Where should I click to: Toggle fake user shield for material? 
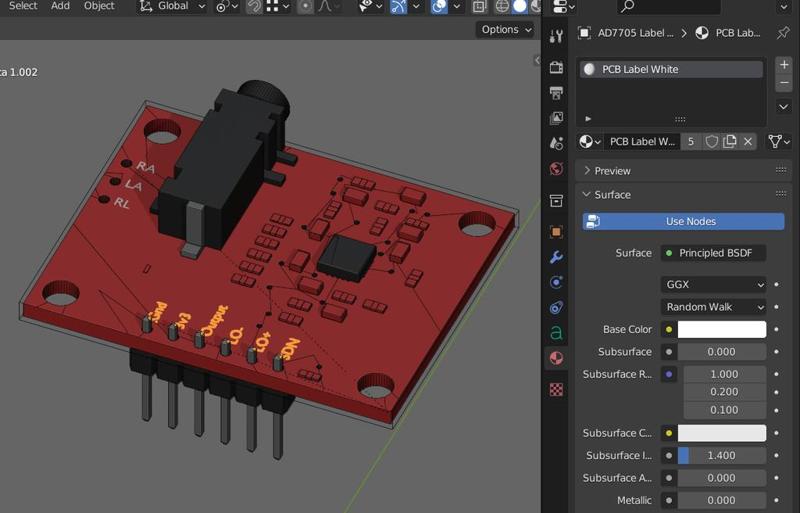click(x=712, y=142)
